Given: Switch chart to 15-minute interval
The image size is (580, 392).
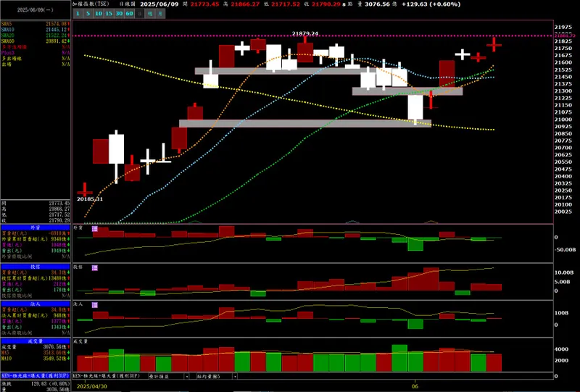Looking at the screenshot, I should click(109, 14).
